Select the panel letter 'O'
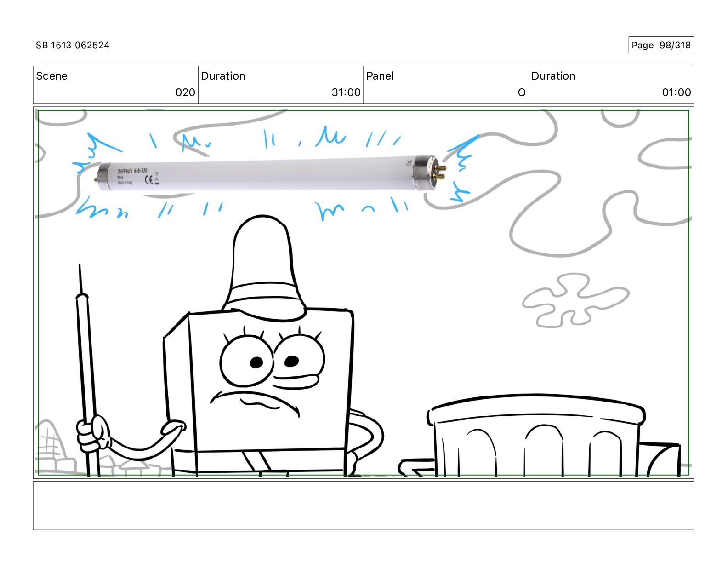This screenshot has height=563, width=728. [x=522, y=92]
